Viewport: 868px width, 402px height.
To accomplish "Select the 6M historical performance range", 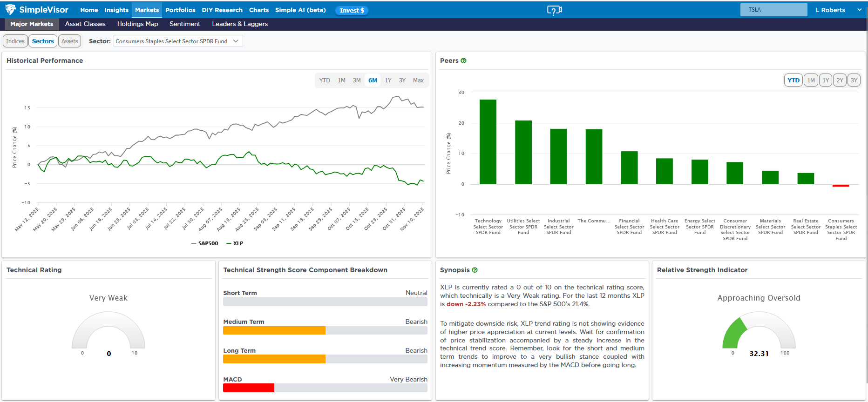I will (x=373, y=80).
